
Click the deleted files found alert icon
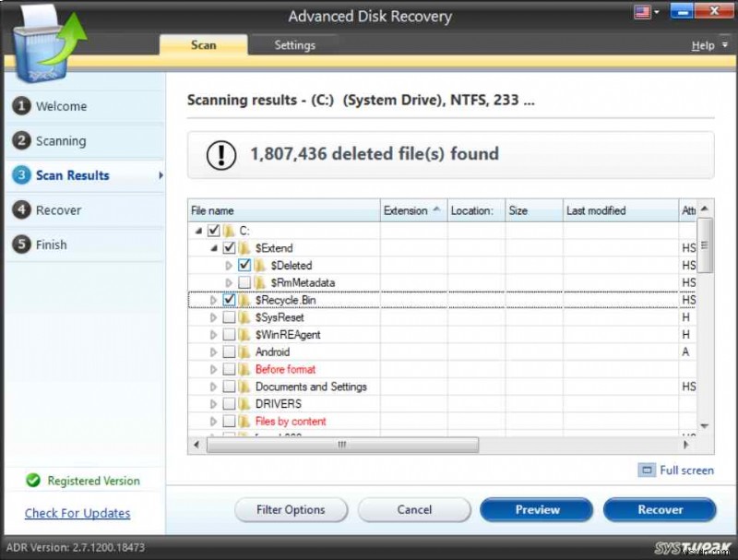(x=220, y=154)
